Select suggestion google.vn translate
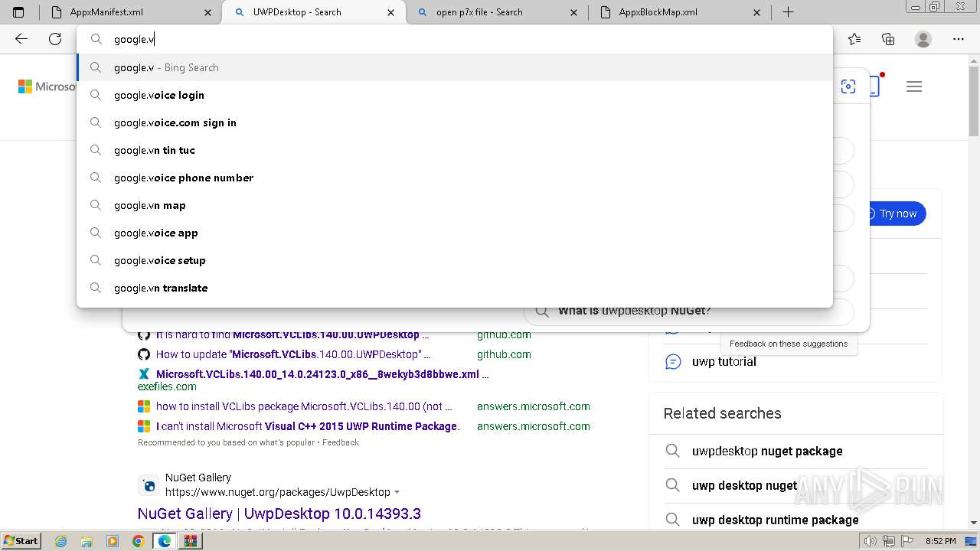 pos(455,288)
